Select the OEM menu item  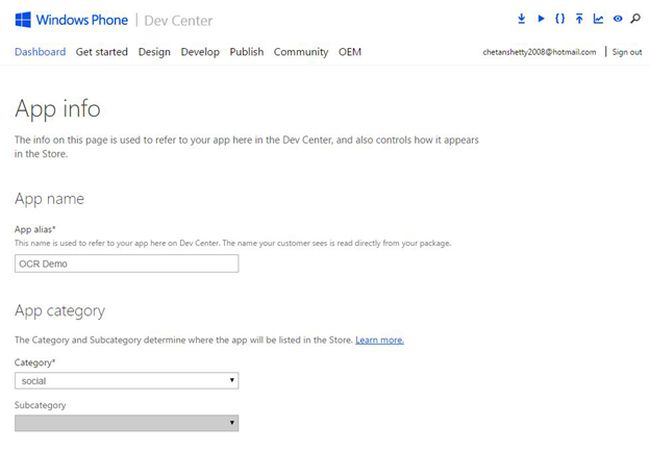click(350, 52)
